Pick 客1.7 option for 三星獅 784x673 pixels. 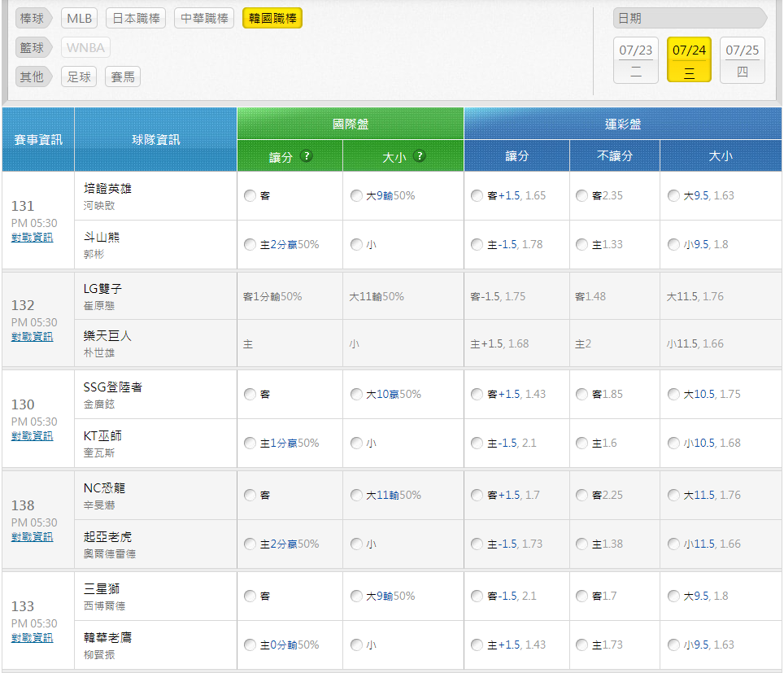tap(582, 596)
